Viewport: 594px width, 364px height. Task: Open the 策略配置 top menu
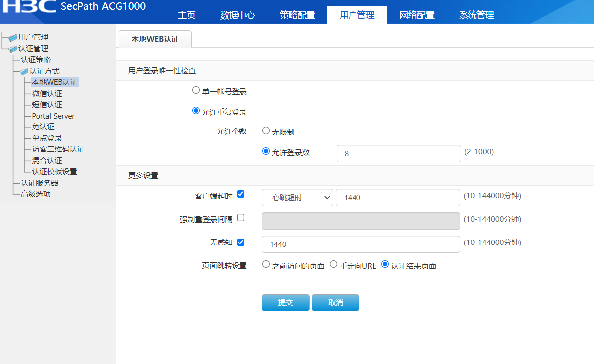[297, 15]
